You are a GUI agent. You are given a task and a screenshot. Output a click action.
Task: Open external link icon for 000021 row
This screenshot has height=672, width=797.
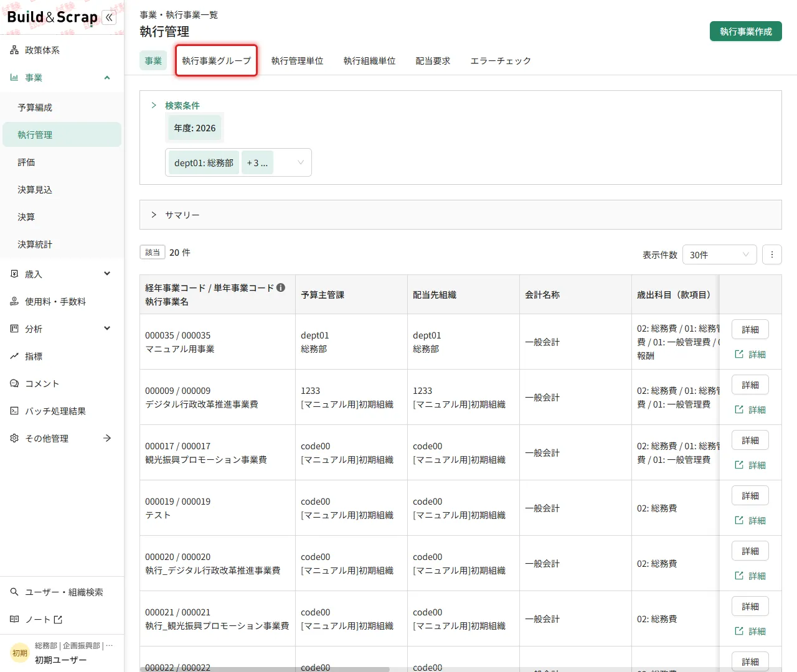[739, 631]
